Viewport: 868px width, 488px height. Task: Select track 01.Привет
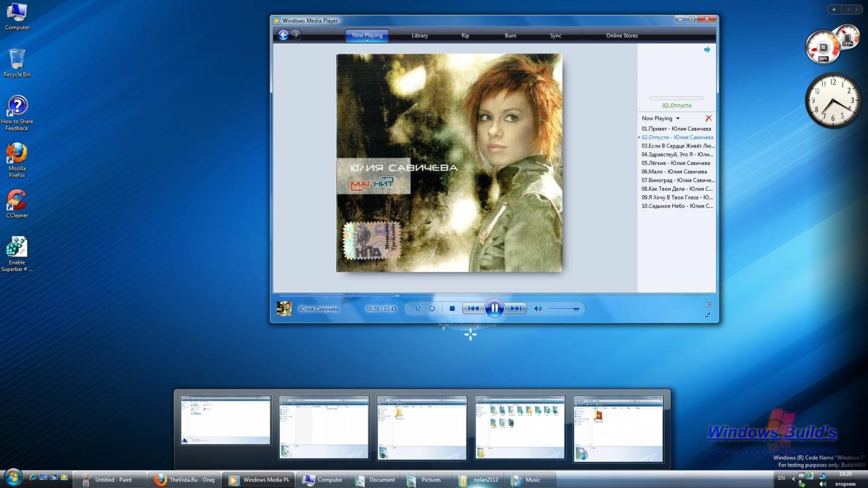(676, 129)
